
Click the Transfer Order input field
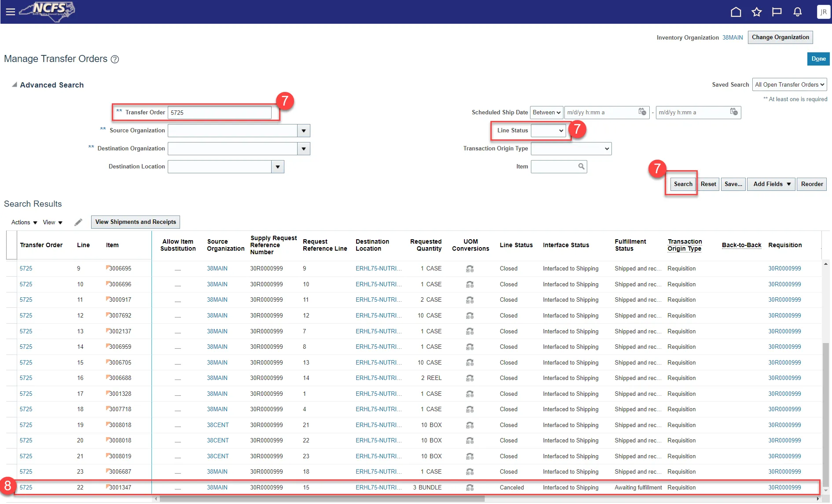click(219, 113)
